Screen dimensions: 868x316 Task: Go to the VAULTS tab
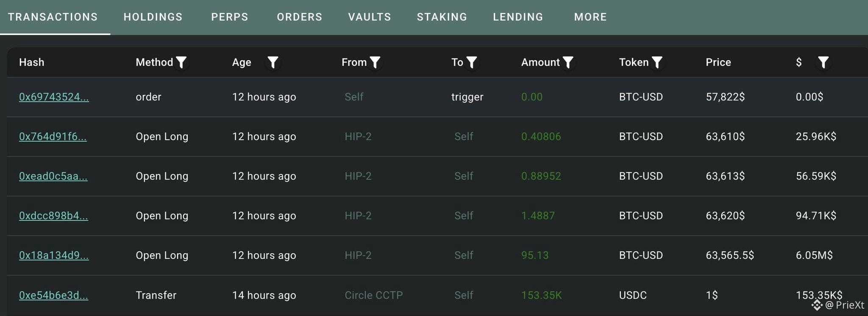(x=370, y=17)
